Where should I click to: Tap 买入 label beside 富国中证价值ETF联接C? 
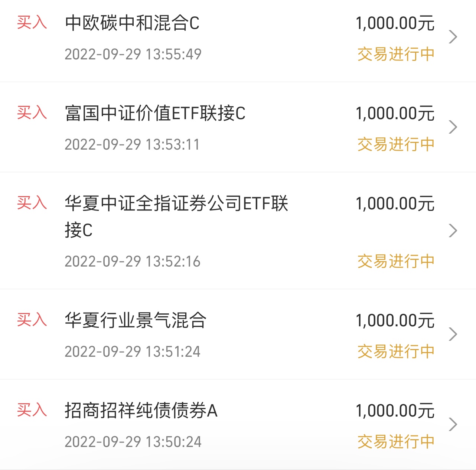(32, 112)
